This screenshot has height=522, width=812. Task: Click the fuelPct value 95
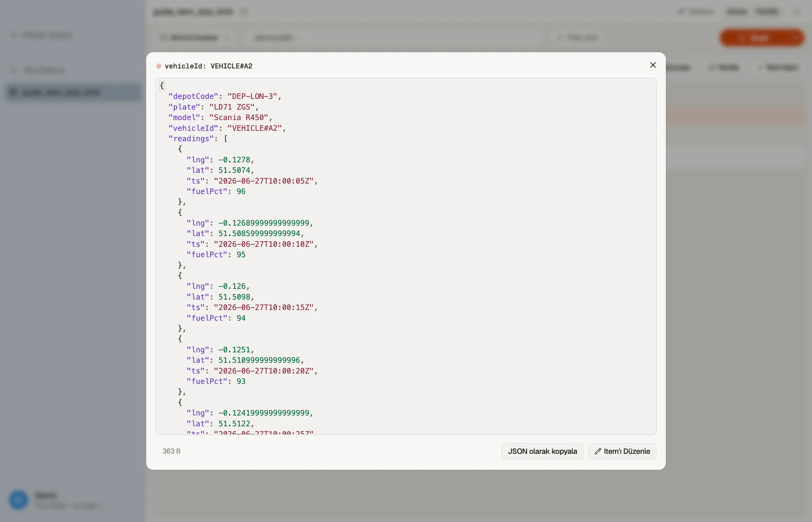point(241,255)
